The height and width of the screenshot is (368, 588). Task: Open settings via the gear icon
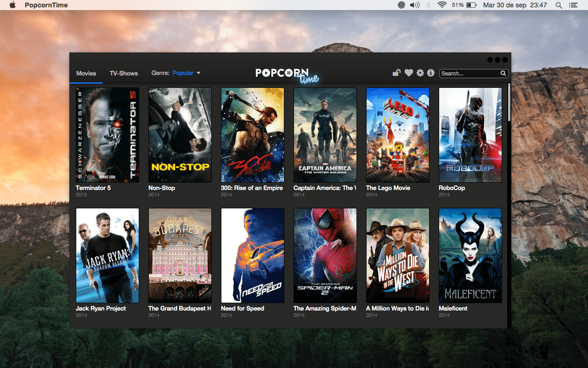(x=420, y=73)
